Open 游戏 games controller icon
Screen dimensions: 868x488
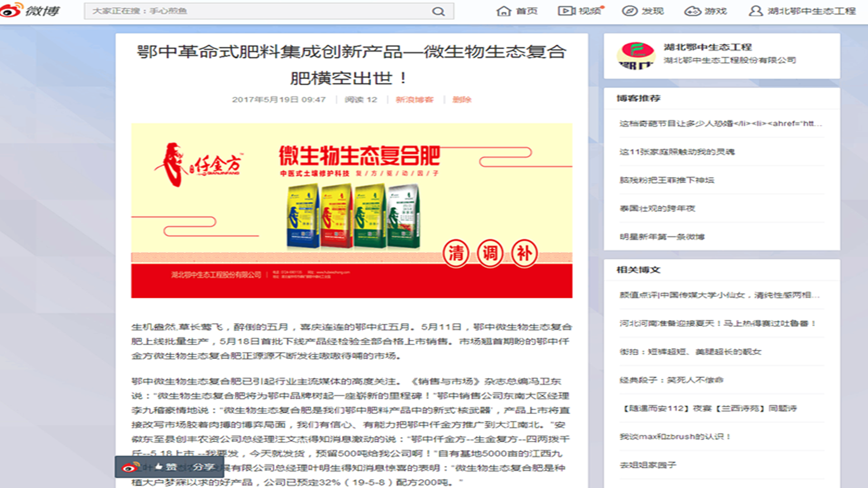tap(692, 11)
